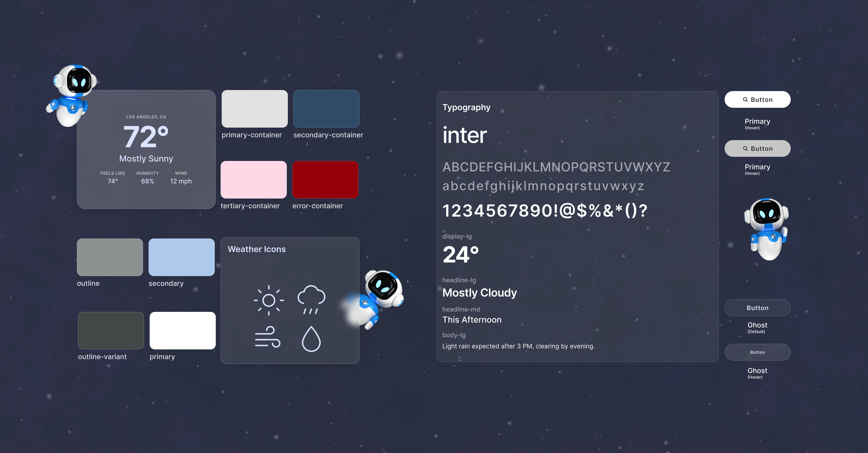Click the 'Ghost' label with (Default)
The width and height of the screenshot is (868, 453).
pyautogui.click(x=757, y=325)
